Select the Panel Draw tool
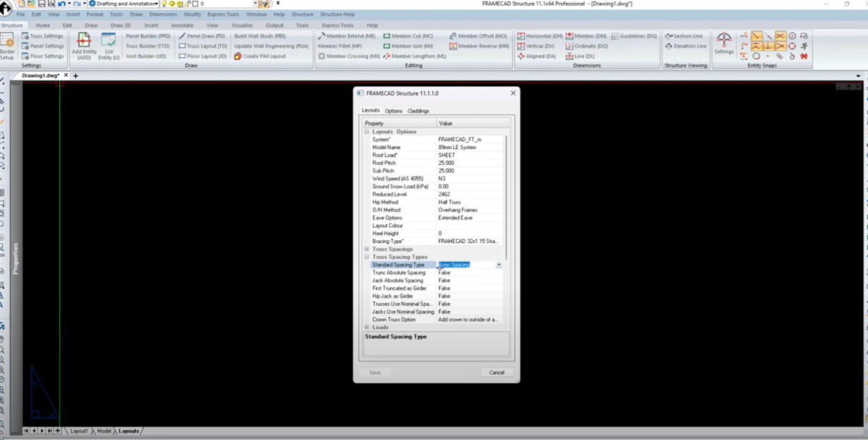Image resolution: width=868 pixels, height=440 pixels. (x=201, y=35)
